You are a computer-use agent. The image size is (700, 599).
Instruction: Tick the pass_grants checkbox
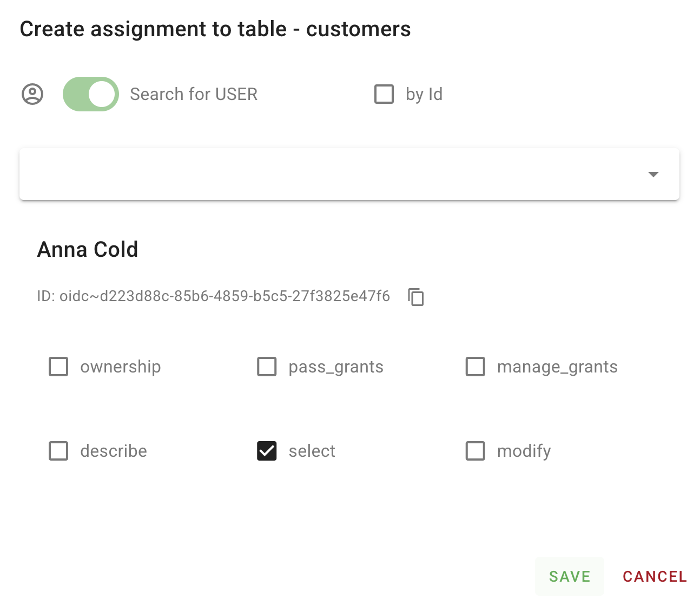coord(267,367)
